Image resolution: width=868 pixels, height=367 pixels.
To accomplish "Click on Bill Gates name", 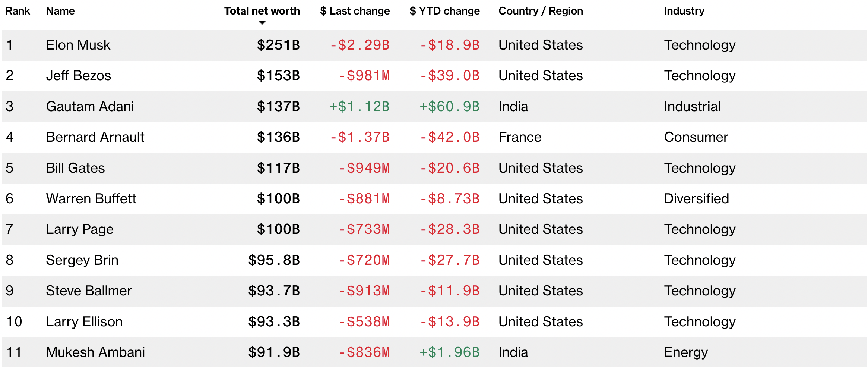I will pyautogui.click(x=75, y=168).
